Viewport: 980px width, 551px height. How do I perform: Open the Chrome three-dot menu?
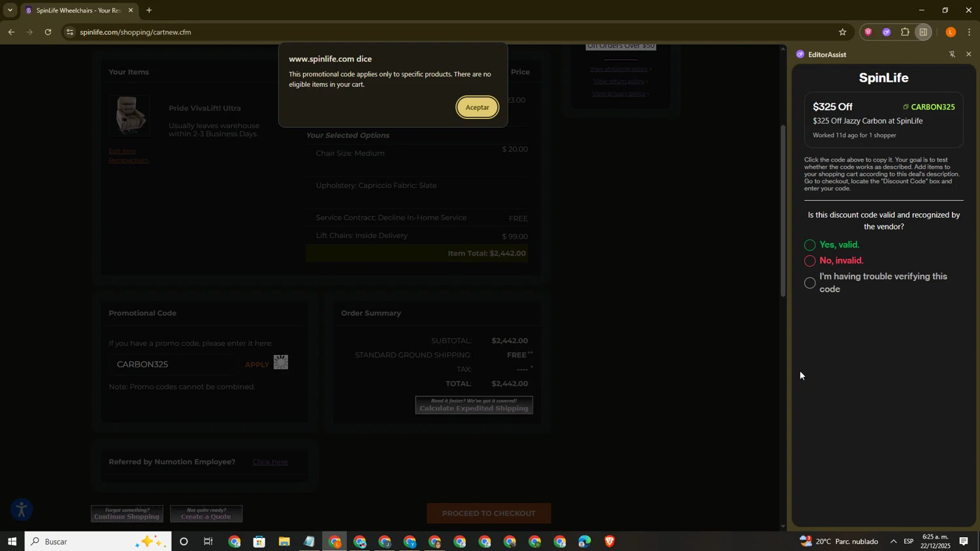click(970, 32)
